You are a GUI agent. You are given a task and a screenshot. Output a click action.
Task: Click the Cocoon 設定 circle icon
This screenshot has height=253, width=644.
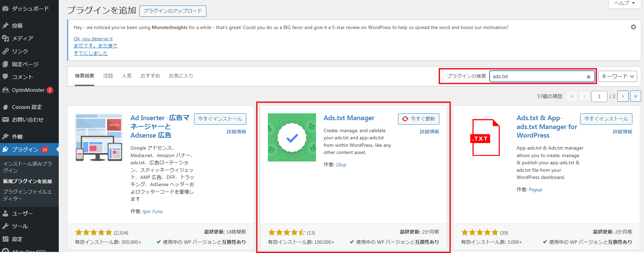coord(5,107)
